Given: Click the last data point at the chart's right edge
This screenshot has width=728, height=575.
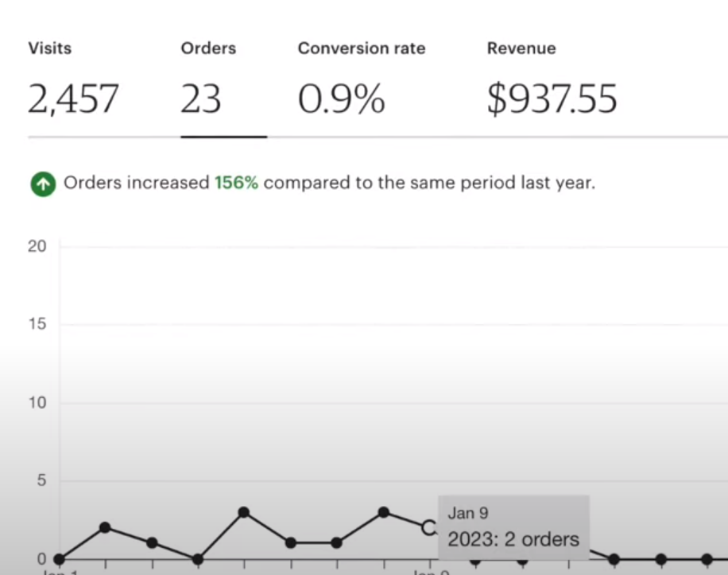Looking at the screenshot, I should (707, 559).
